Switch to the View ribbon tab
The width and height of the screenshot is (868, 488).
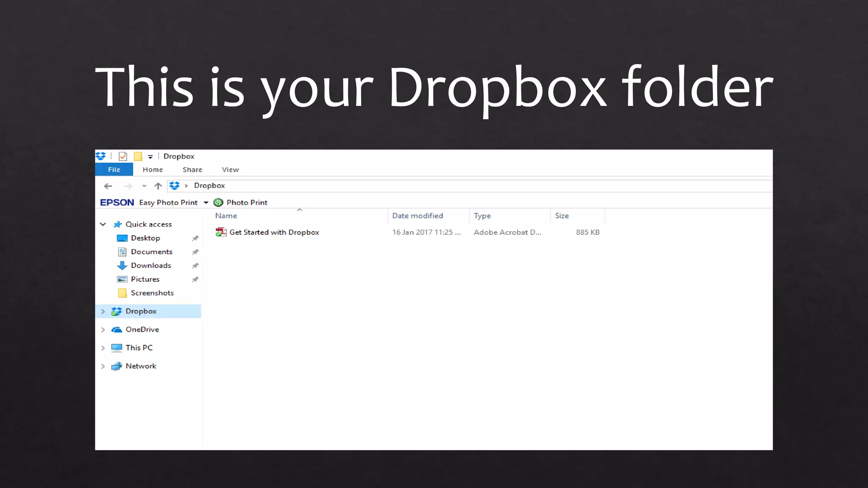[230, 169]
